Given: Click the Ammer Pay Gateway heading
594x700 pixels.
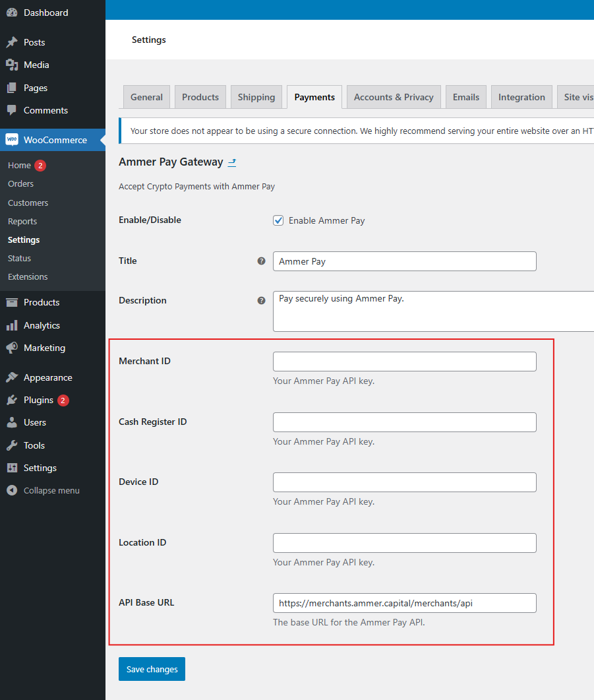Looking at the screenshot, I should (171, 162).
